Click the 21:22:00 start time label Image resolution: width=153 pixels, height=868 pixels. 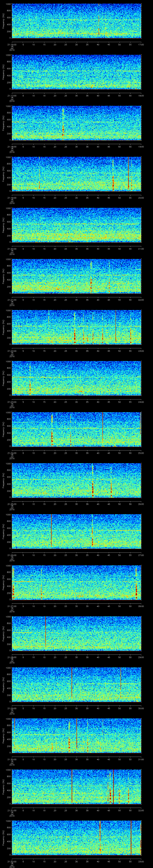[x=12, y=351]
